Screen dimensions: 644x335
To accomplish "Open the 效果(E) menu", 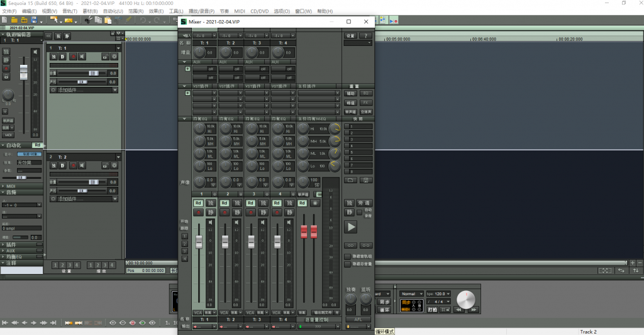I will click(x=156, y=11).
